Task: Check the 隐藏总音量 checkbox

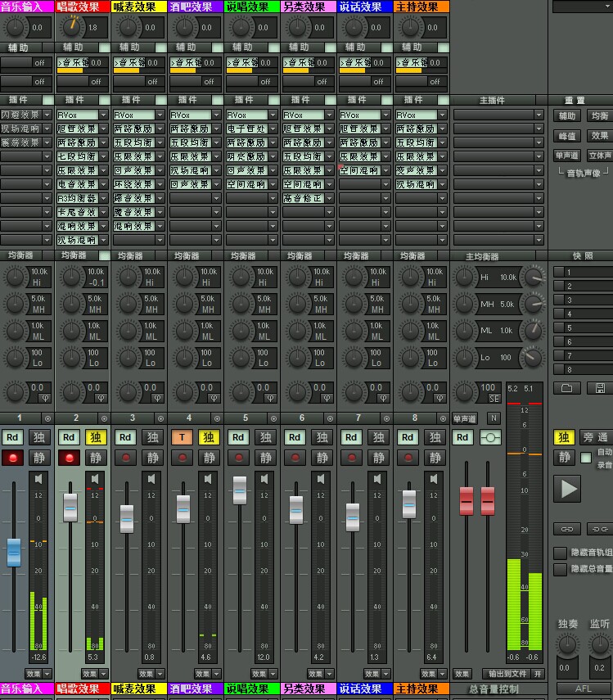Action: 561,570
